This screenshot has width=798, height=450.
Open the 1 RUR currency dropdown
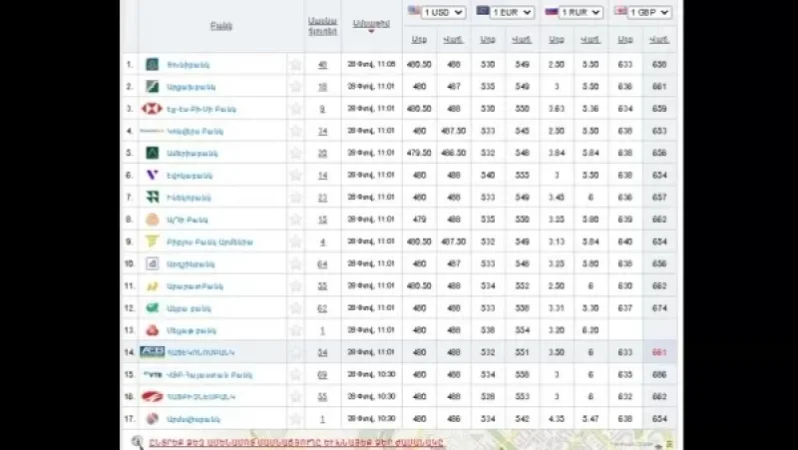581,12
